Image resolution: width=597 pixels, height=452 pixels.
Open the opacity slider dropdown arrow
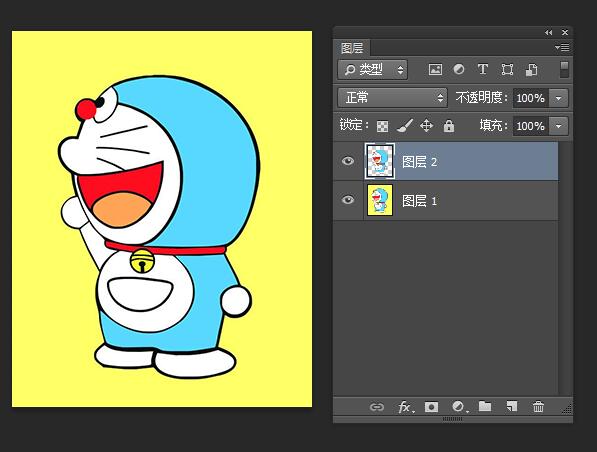point(559,98)
